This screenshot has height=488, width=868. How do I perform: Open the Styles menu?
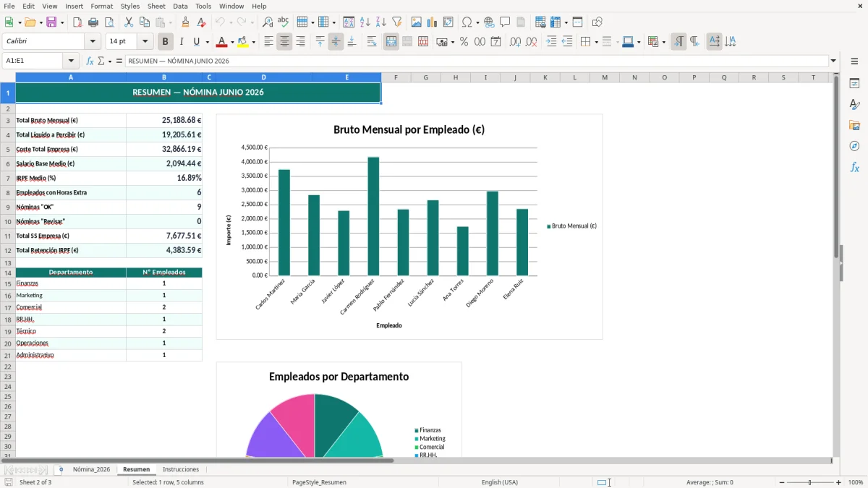tap(130, 6)
